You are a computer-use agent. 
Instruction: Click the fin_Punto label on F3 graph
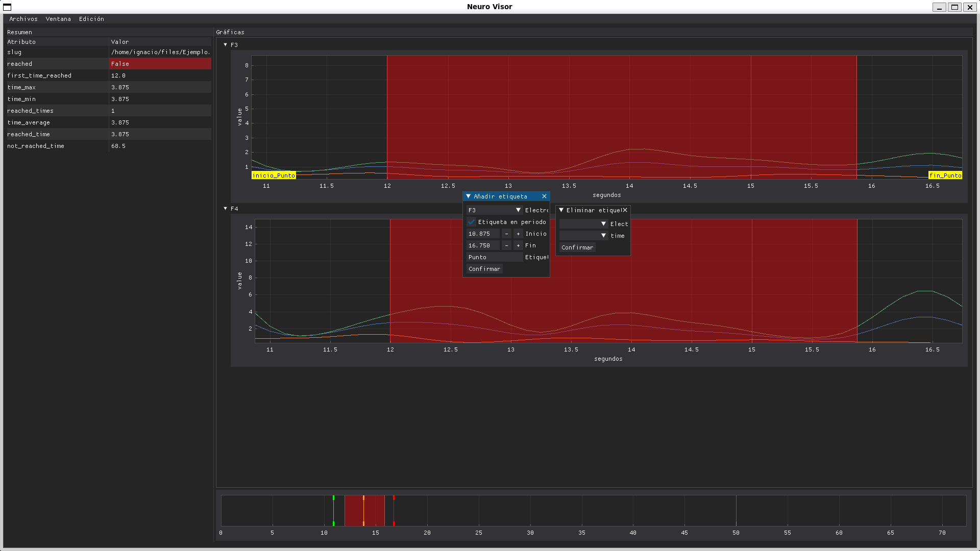click(x=945, y=176)
